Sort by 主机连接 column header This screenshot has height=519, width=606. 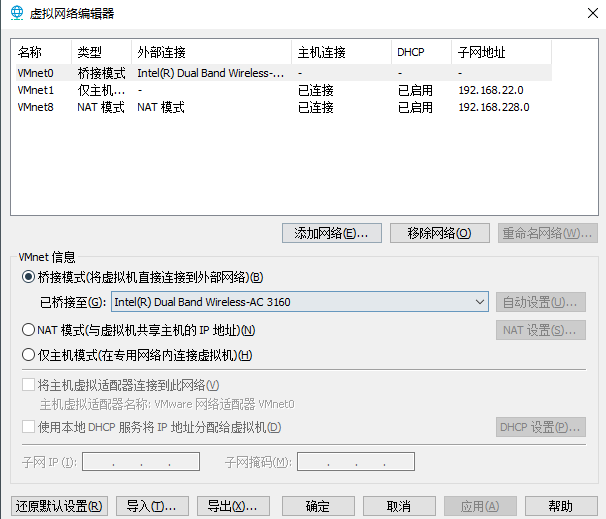point(341,52)
